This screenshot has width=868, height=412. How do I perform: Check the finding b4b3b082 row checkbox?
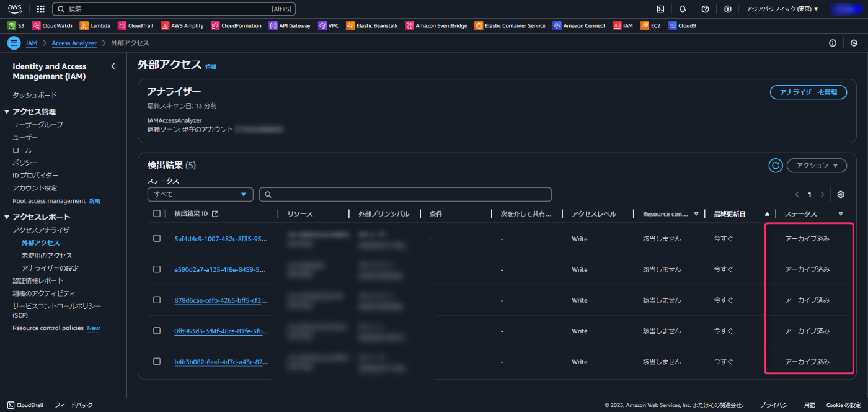pyautogui.click(x=157, y=362)
